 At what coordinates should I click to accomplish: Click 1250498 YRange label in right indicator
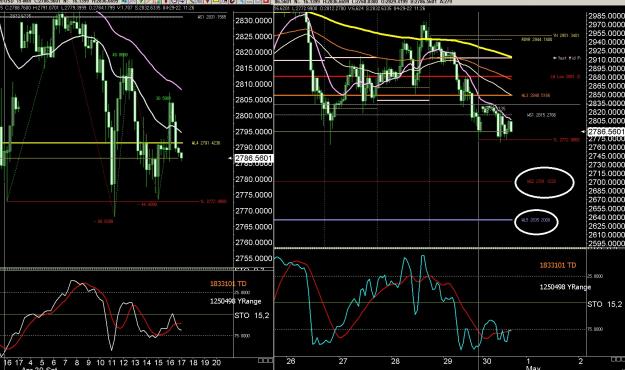click(x=565, y=287)
